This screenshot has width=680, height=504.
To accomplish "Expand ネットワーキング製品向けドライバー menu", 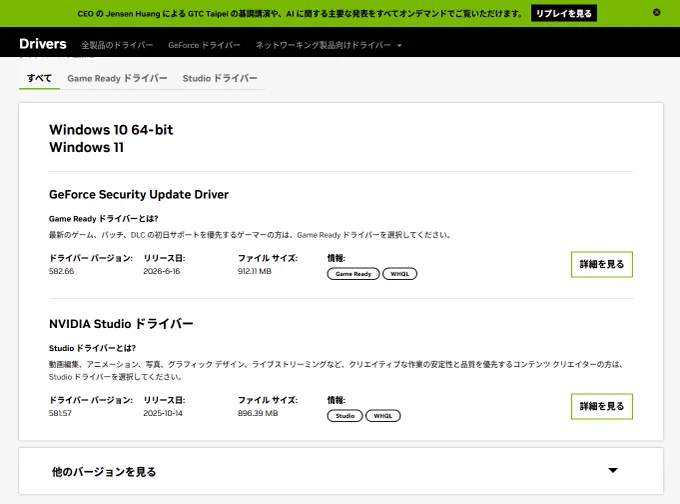I will (x=328, y=45).
